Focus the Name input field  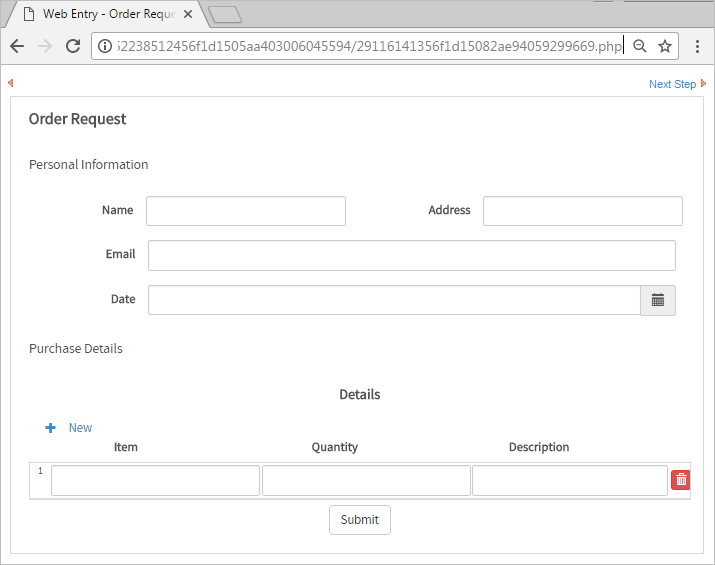246,211
